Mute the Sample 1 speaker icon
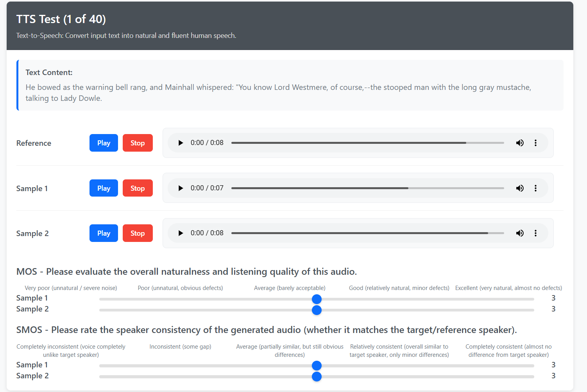This screenshot has width=587, height=392. [x=520, y=188]
